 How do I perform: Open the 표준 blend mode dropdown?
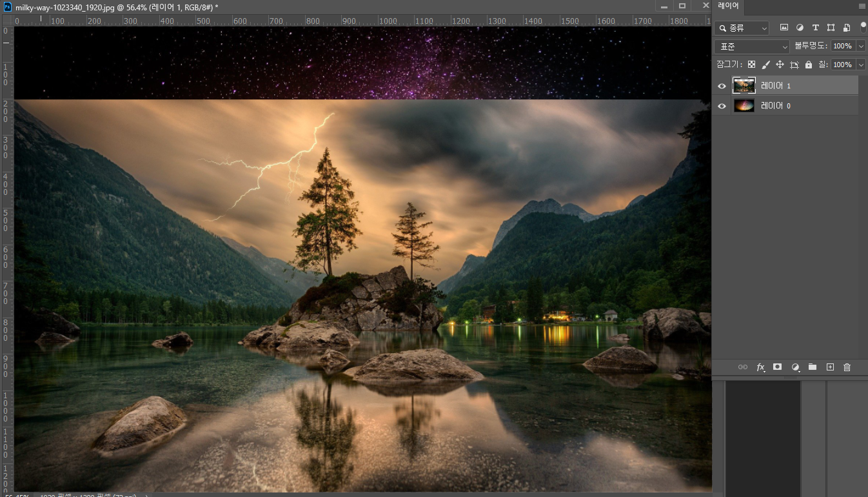(x=752, y=46)
